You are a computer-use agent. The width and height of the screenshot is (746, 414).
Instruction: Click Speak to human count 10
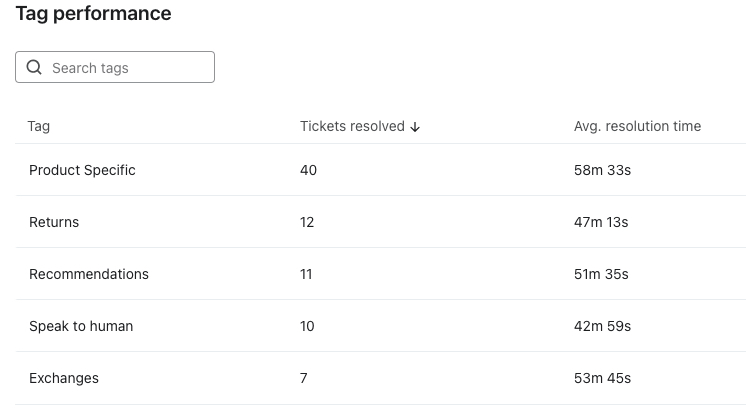point(307,326)
